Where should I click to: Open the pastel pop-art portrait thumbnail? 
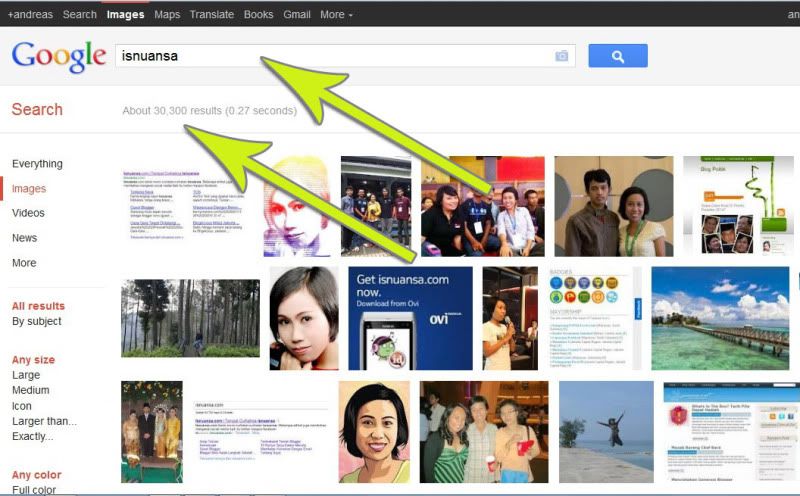click(x=297, y=206)
